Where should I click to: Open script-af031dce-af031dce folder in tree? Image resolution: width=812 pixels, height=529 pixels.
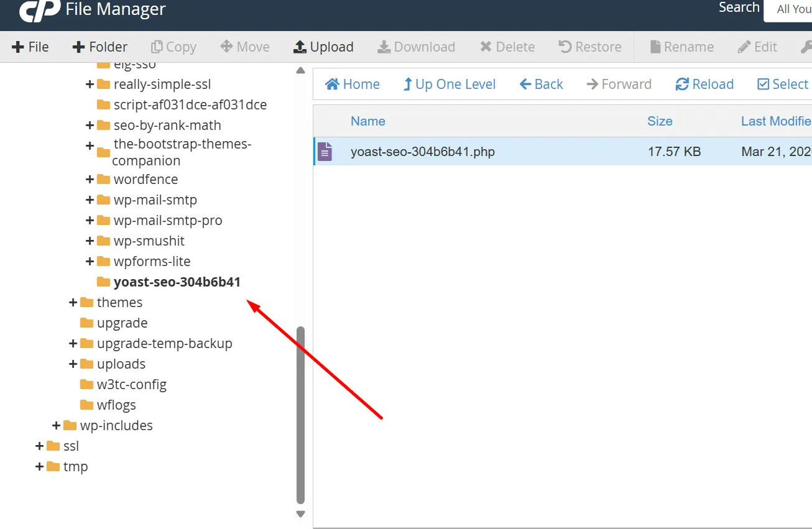tap(190, 104)
